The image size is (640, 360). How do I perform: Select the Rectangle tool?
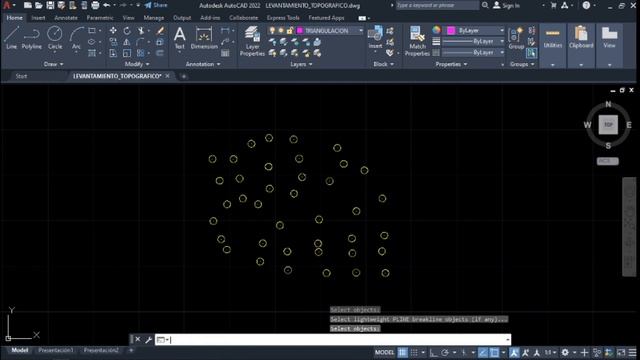pos(92,31)
